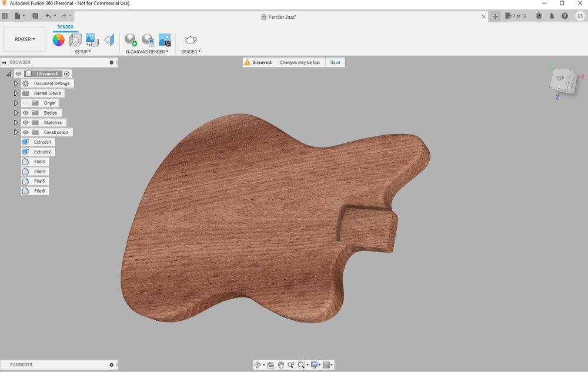The image size is (588, 372).
Task: Capture Image from canvas
Action: coord(165,40)
